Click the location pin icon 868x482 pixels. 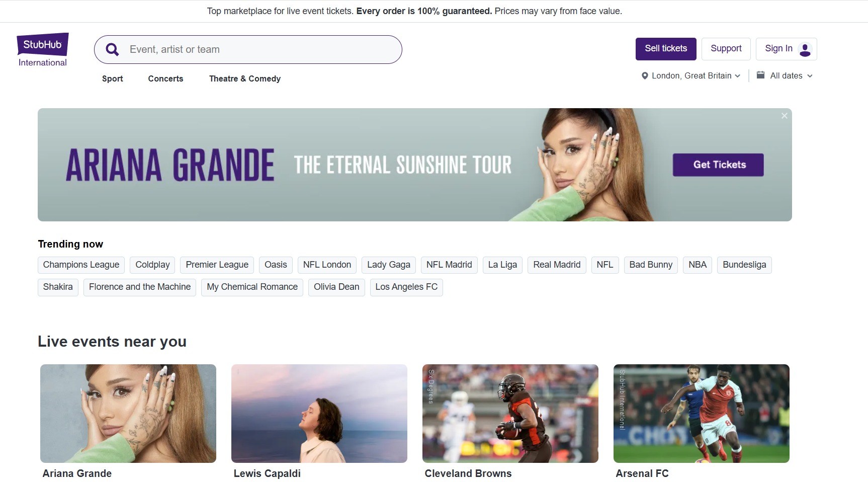click(645, 75)
